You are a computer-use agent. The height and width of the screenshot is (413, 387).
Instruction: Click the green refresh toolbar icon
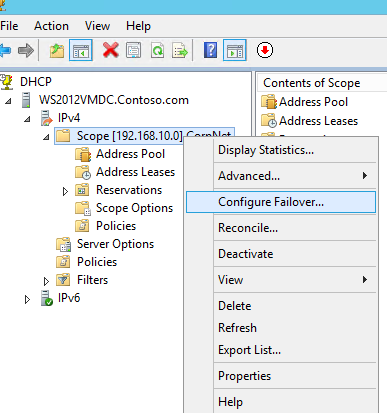[157, 50]
